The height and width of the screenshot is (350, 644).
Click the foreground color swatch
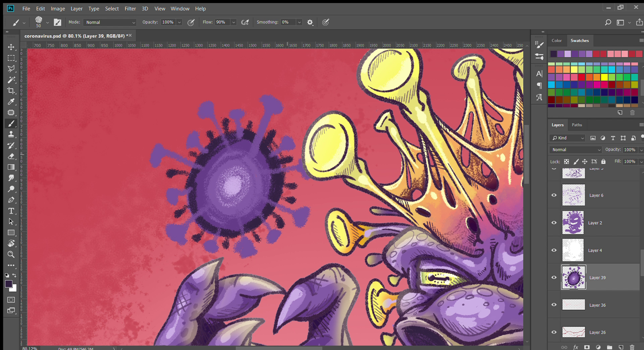[x=9, y=284]
